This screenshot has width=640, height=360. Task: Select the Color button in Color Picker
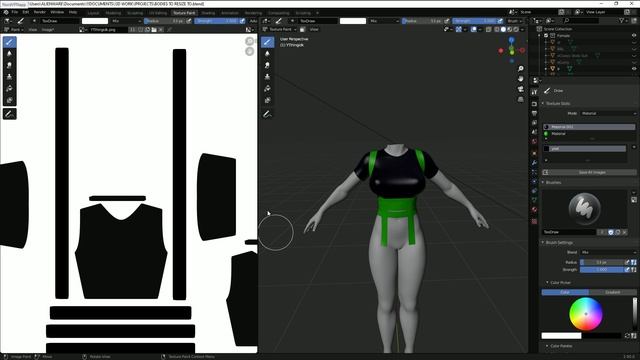coord(565,292)
